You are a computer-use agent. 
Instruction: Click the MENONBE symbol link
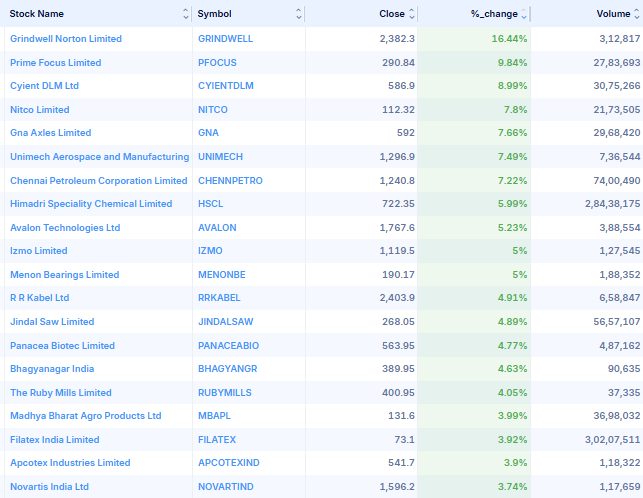pos(222,274)
